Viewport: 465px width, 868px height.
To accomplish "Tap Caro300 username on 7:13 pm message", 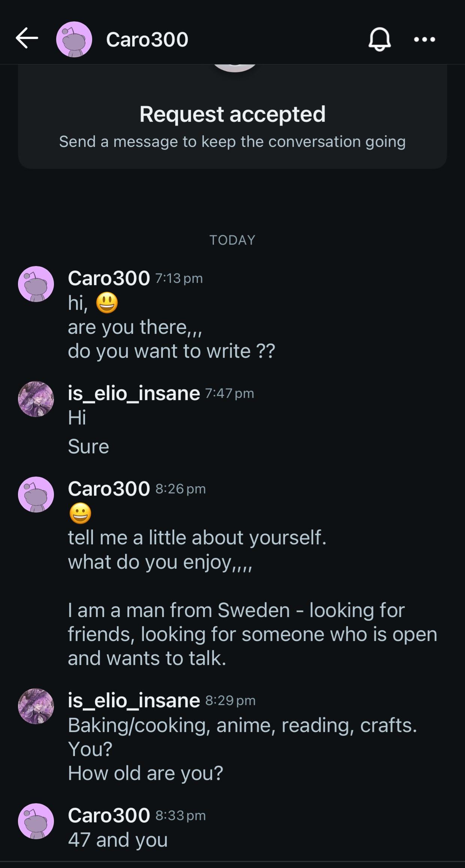I will [109, 278].
